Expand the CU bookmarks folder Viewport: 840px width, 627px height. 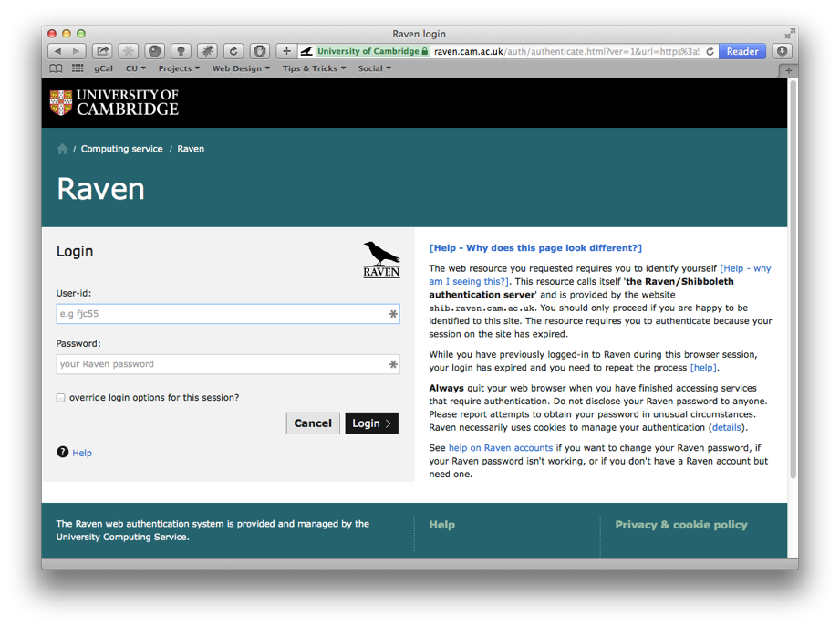pos(136,68)
